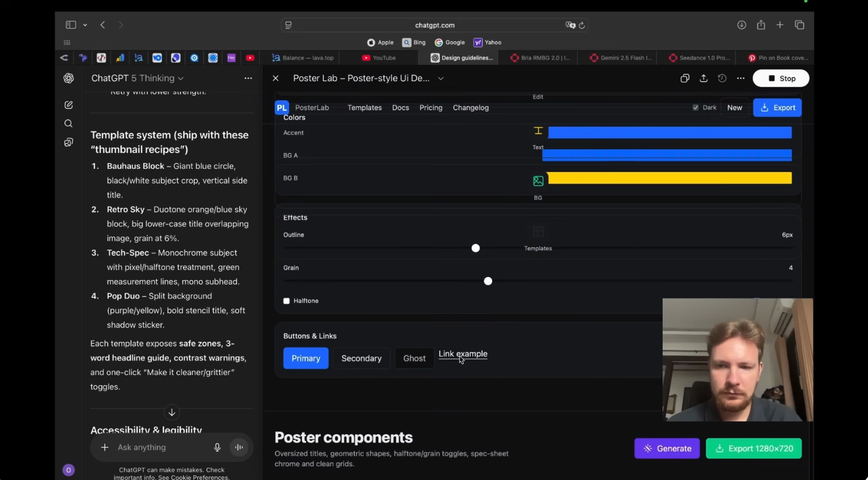Click the purple Generate button

pos(667,448)
